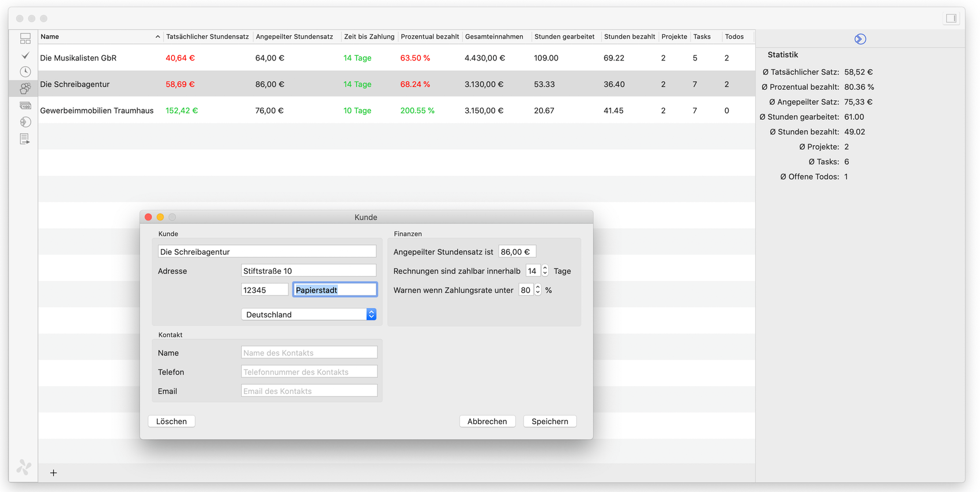Open the money banknote sidebar icon
Image resolution: width=980 pixels, height=492 pixels.
(x=25, y=105)
